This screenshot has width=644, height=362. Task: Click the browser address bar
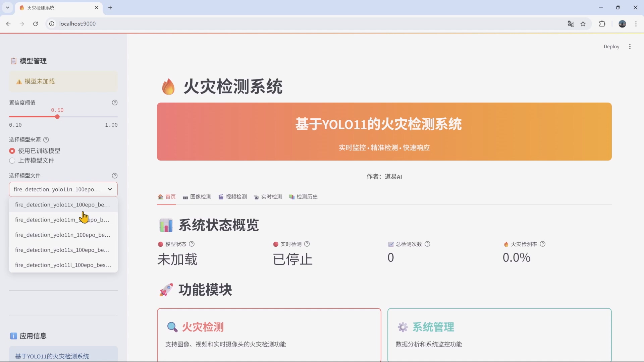pyautogui.click(x=134, y=24)
